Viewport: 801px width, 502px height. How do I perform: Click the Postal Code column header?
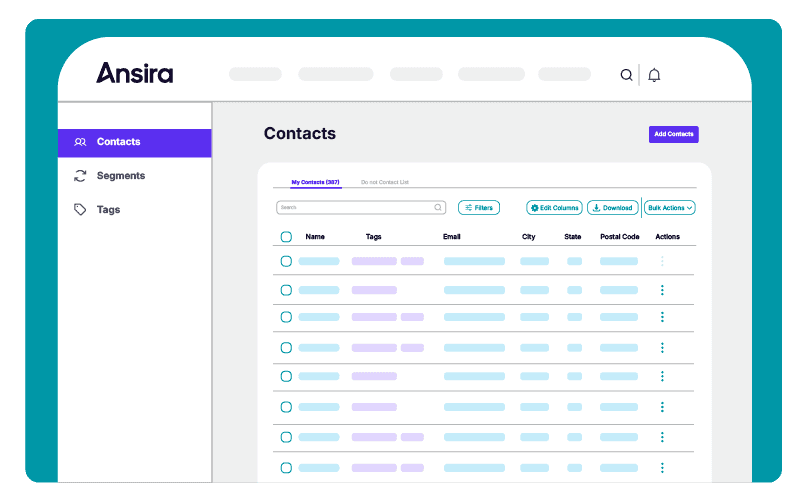click(x=620, y=237)
